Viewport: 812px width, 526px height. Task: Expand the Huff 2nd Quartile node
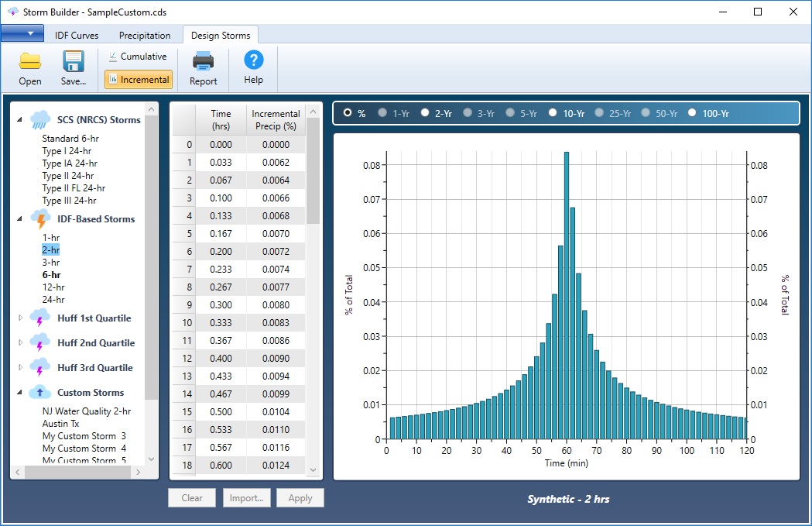21,343
